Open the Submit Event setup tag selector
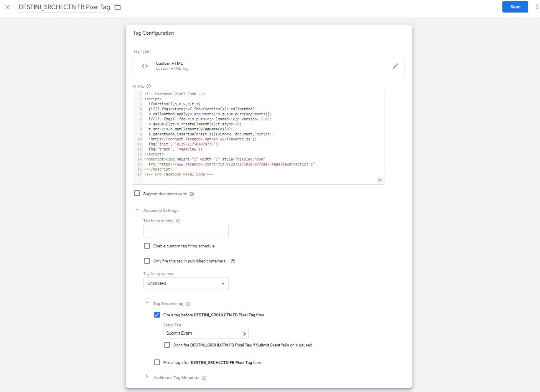 point(206,333)
